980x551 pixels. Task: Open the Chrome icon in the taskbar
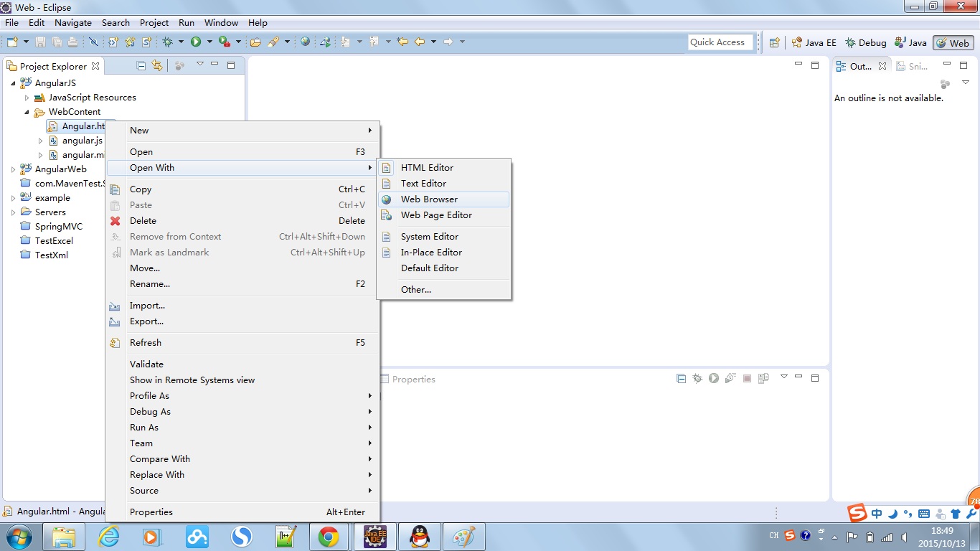click(x=329, y=537)
